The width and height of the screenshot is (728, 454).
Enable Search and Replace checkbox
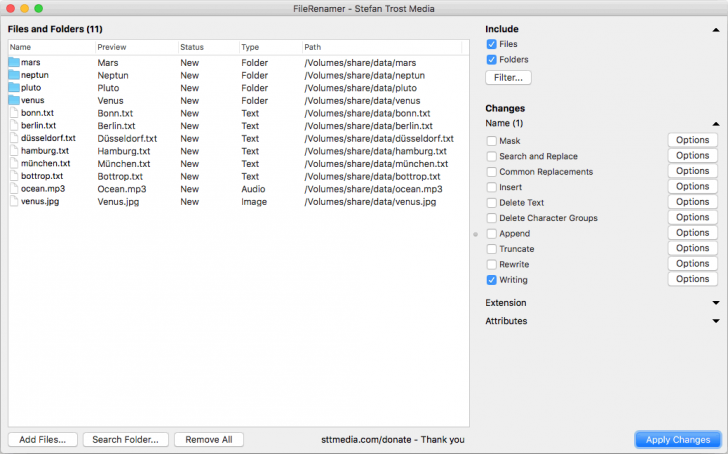491,156
